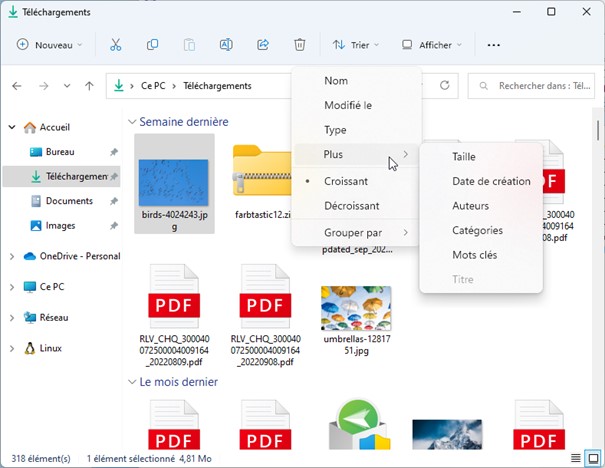Select Décroissant sort order
Viewport: 605px width, 468px height.
coord(351,206)
